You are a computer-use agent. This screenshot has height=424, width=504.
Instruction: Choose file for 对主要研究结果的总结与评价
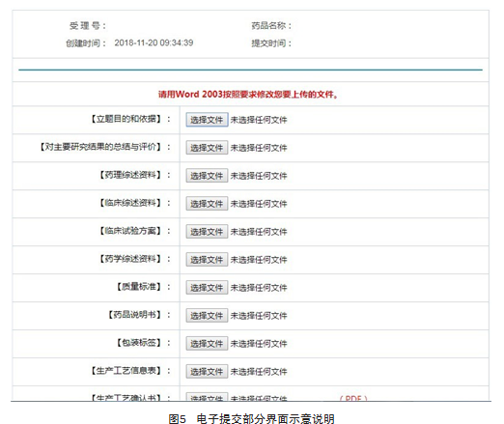coord(207,148)
